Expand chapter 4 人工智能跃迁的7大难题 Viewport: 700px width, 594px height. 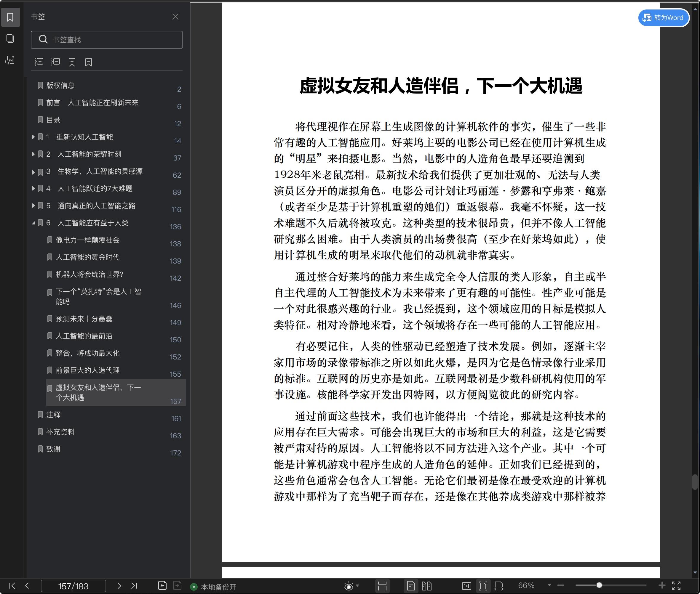click(33, 188)
